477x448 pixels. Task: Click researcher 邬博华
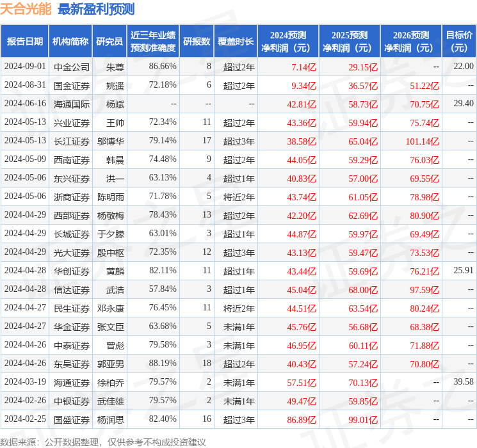click(110, 141)
